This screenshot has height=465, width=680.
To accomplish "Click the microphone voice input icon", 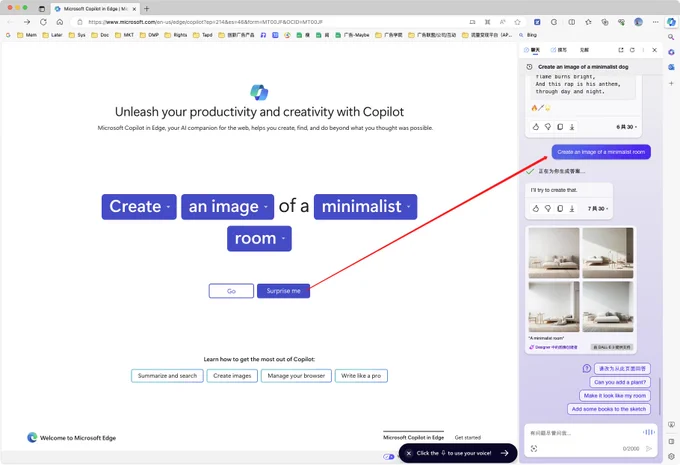I will coord(648,432).
